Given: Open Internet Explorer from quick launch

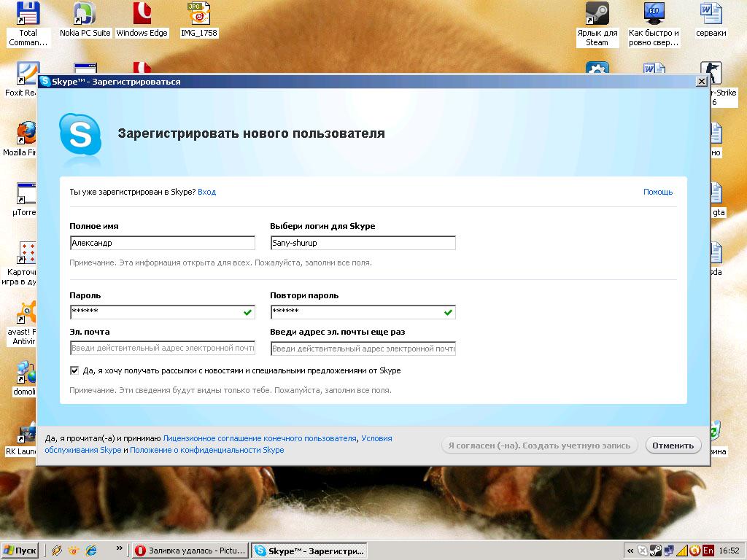Looking at the screenshot, I should 91,551.
